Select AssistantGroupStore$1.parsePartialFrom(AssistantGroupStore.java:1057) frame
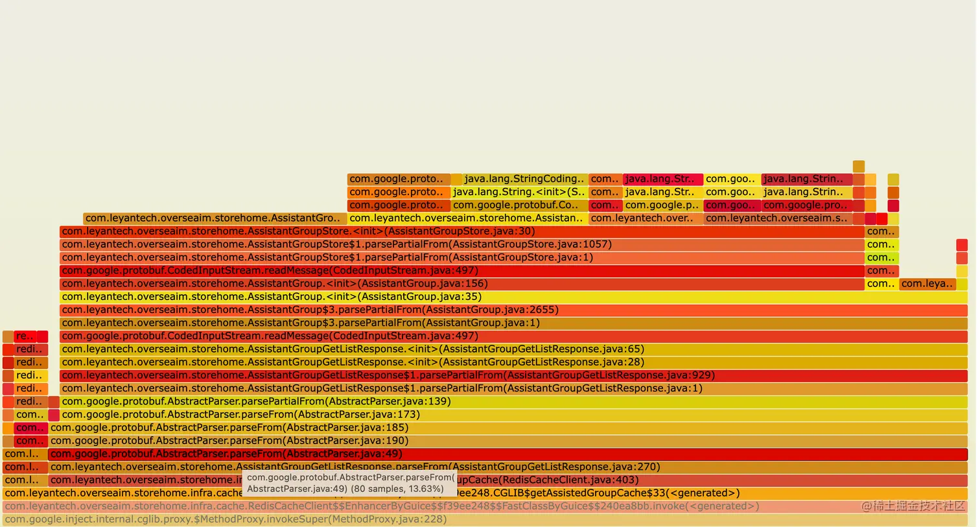 [x=461, y=244]
